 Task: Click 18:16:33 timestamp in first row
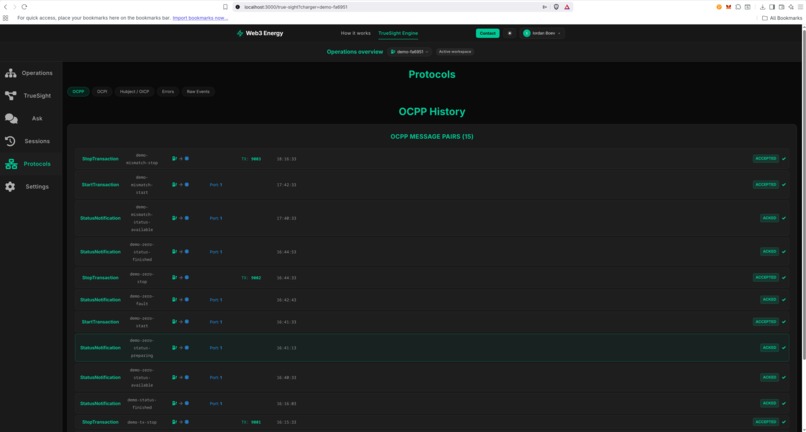coord(286,159)
